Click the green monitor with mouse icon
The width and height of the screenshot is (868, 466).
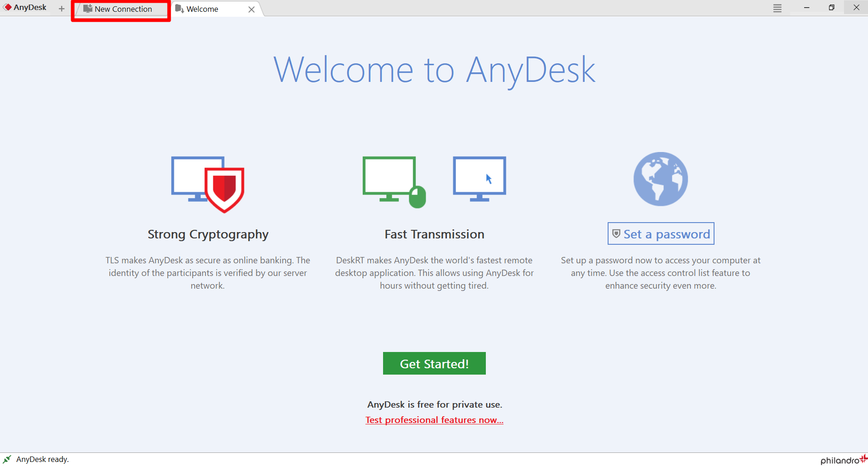pos(394,182)
